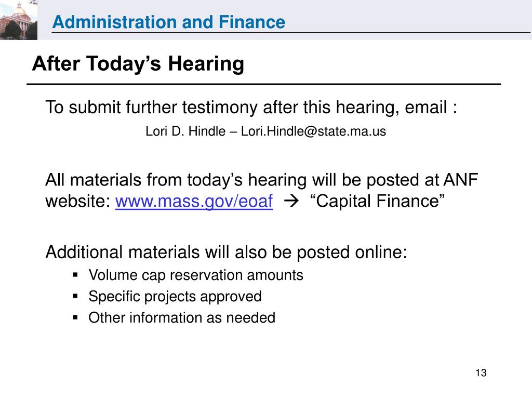
Task: Select the Specific projects approved bullet
Action: click(x=175, y=297)
